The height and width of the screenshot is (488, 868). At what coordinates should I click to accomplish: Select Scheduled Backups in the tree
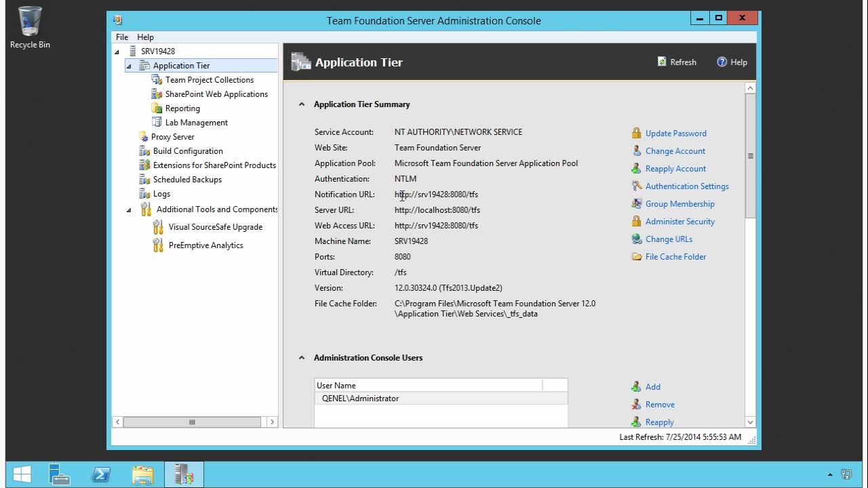187,180
